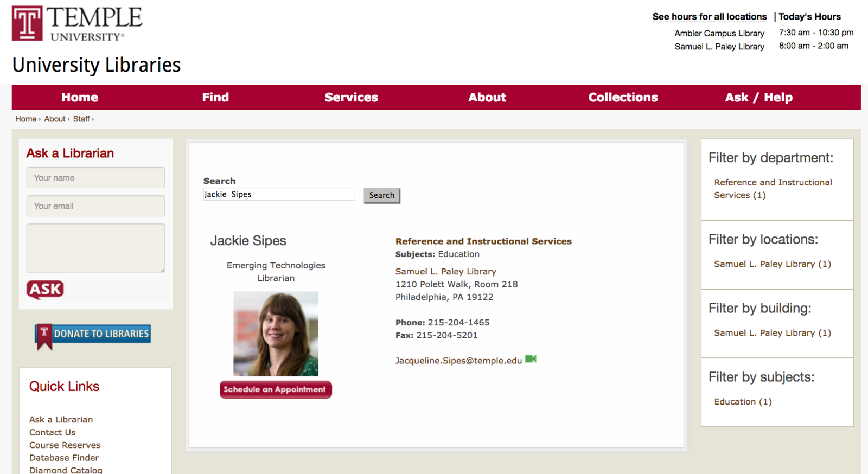
Task: Filter by building Samuel L. Paley Library
Action: point(772,333)
